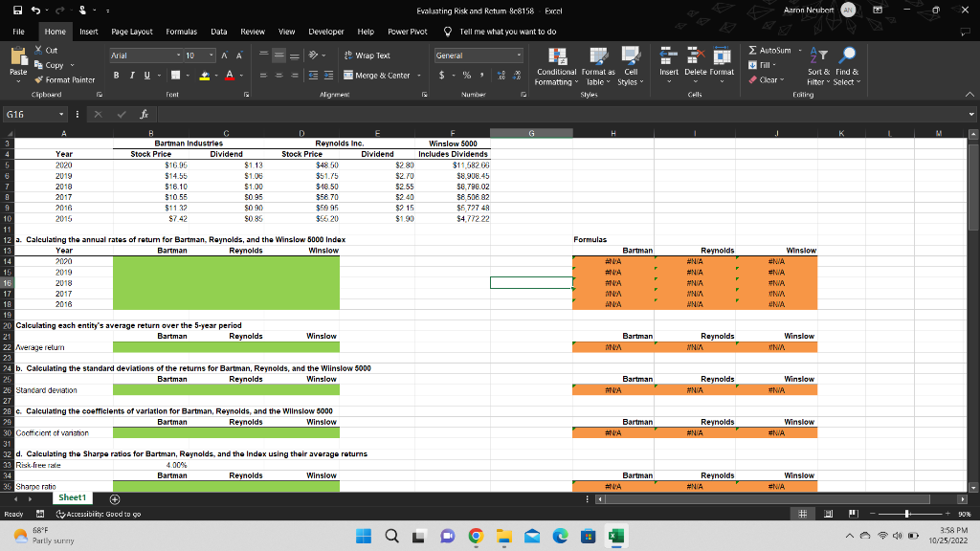The height and width of the screenshot is (551, 980).
Task: Click the Insert Function fx icon
Action: 144,115
